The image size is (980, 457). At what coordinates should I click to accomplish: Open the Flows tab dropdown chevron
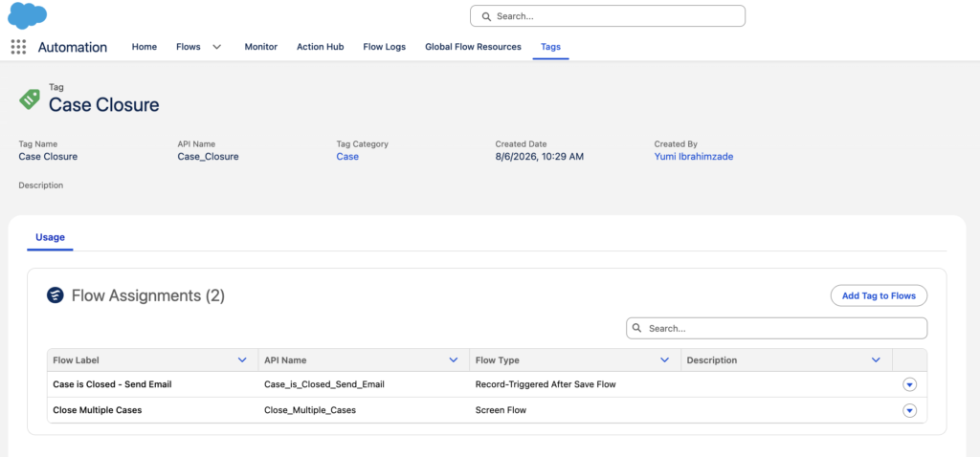coord(217,47)
